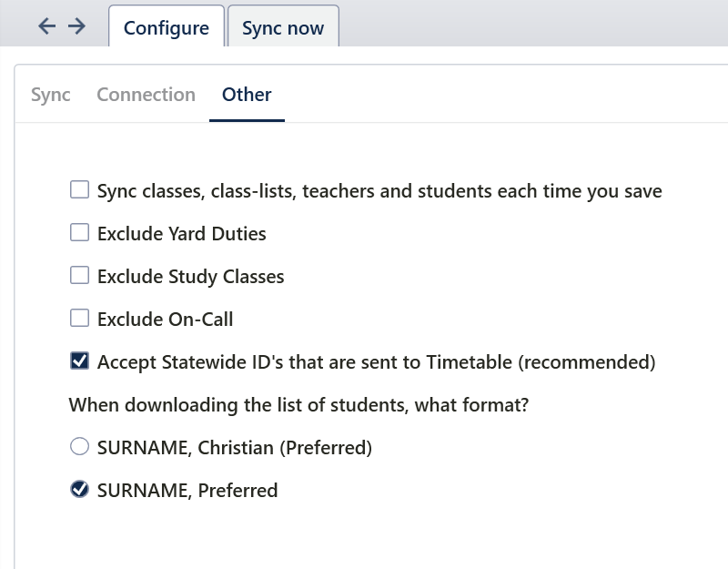
Task: Click the 'When downloading the list of students' text
Action: pyautogui.click(x=298, y=405)
